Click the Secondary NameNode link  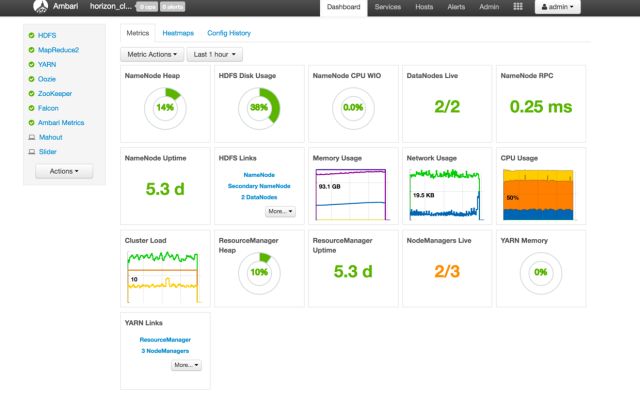tap(259, 186)
